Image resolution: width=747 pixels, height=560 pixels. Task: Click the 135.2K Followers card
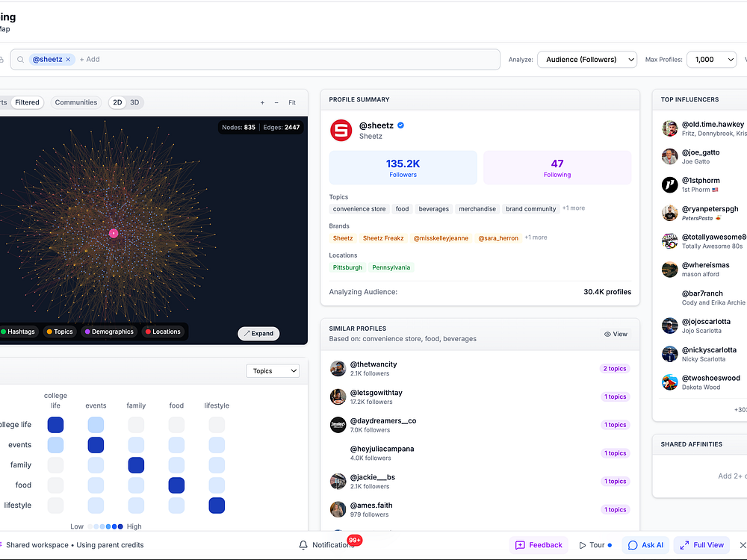(x=403, y=167)
